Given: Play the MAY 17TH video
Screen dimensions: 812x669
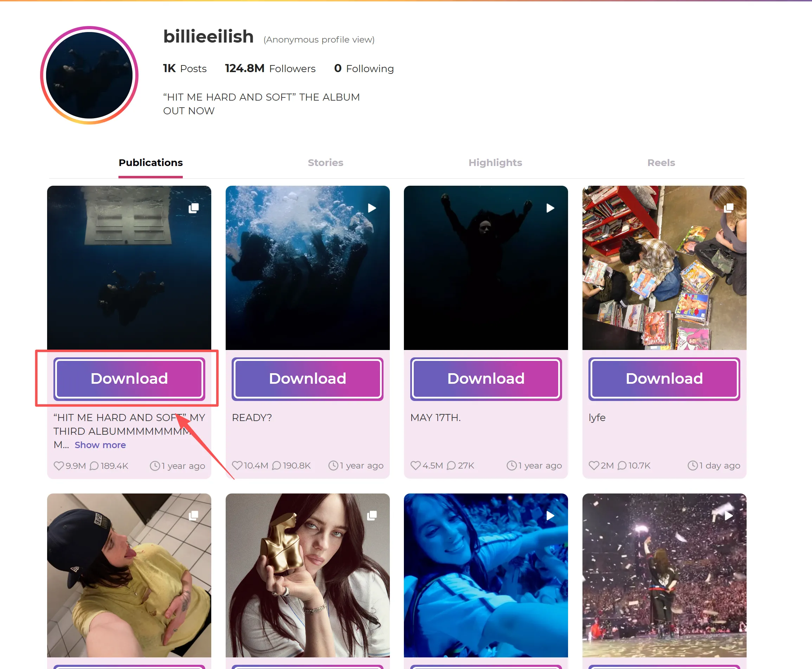Looking at the screenshot, I should (x=550, y=208).
